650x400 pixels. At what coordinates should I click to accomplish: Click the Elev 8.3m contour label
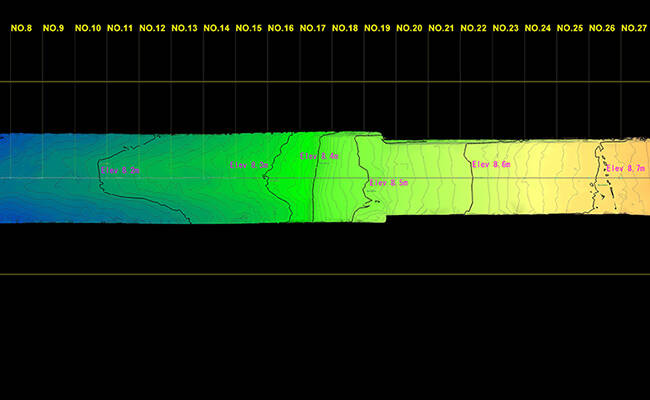249,164
